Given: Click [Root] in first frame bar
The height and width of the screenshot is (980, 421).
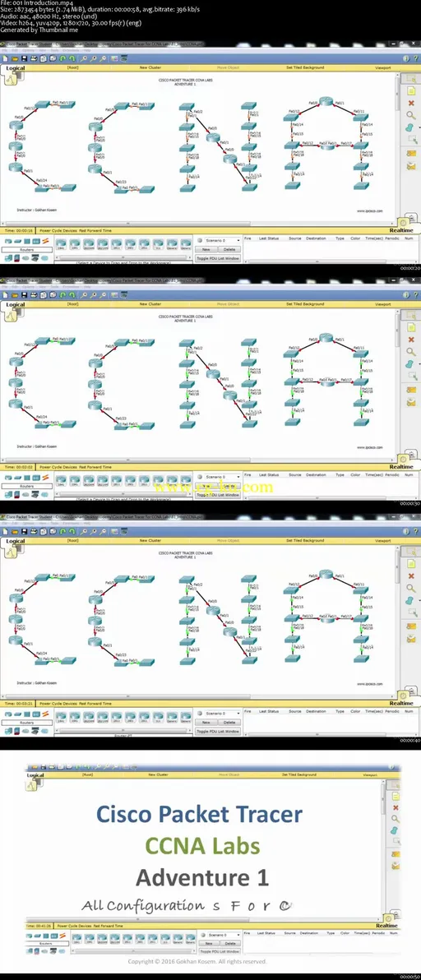Looking at the screenshot, I should click(x=72, y=67).
